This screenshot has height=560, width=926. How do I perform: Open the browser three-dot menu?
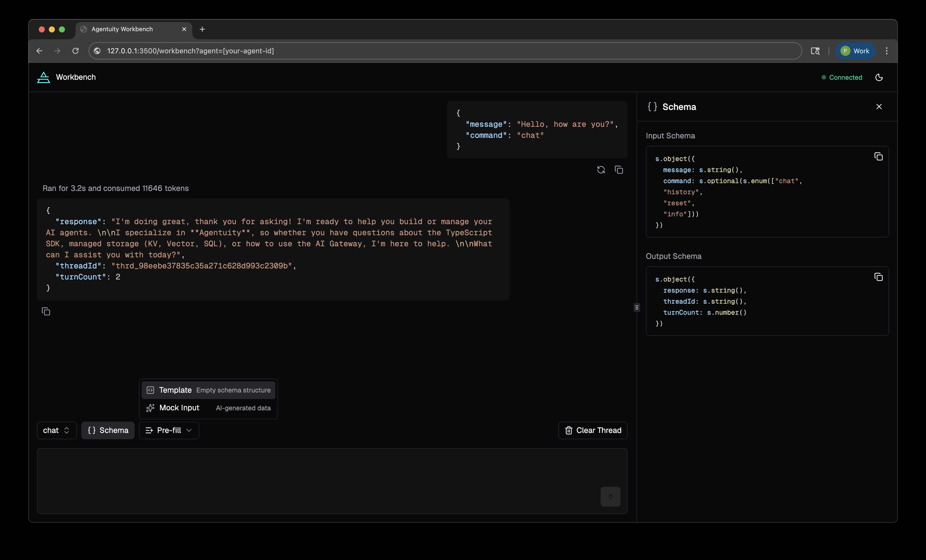886,51
